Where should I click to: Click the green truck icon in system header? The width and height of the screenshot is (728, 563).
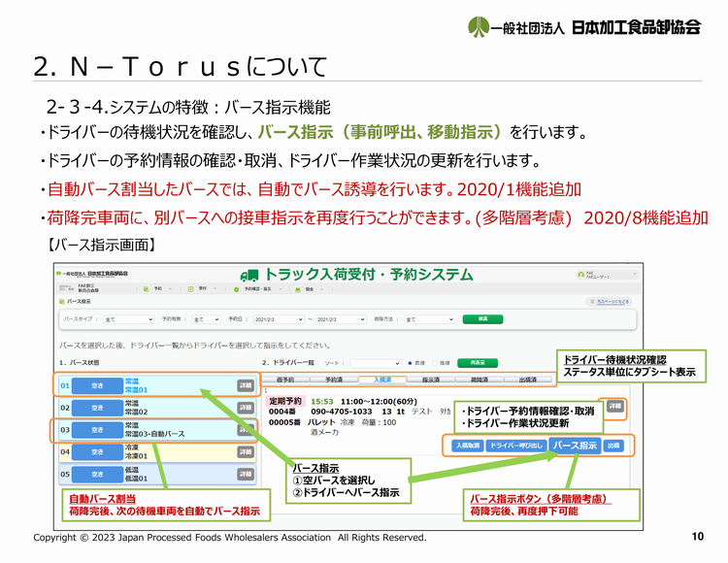(249, 276)
